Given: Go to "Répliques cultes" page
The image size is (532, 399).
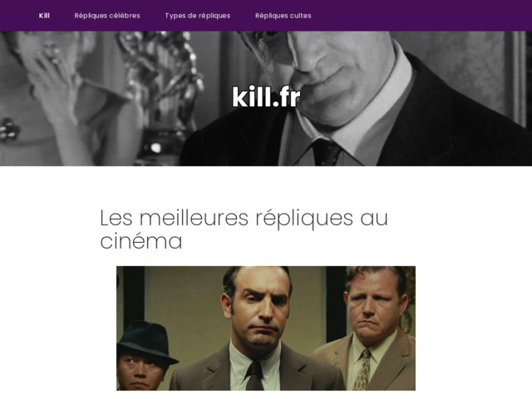Looking at the screenshot, I should (x=283, y=16).
